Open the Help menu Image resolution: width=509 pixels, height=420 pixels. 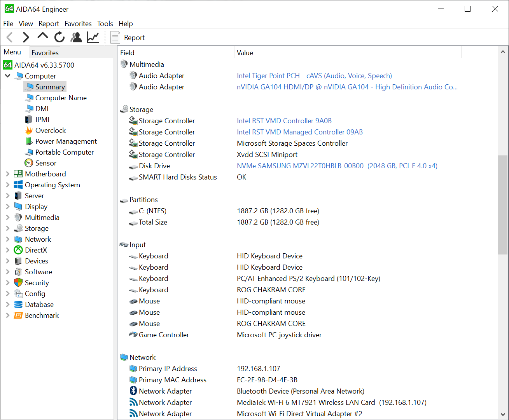(x=126, y=24)
